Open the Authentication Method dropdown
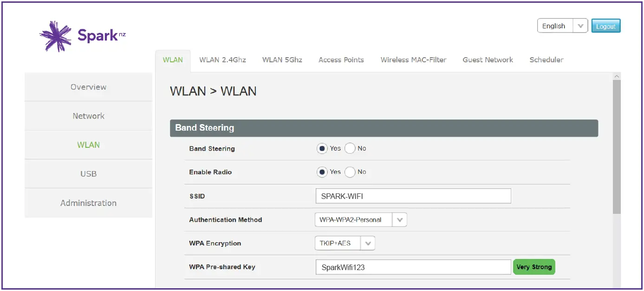The width and height of the screenshot is (644, 291). click(400, 219)
